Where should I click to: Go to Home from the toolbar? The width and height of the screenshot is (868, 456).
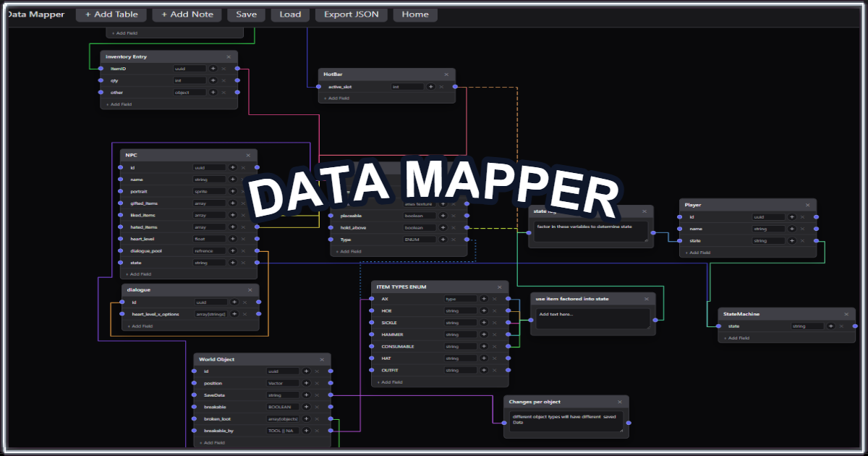coord(415,14)
